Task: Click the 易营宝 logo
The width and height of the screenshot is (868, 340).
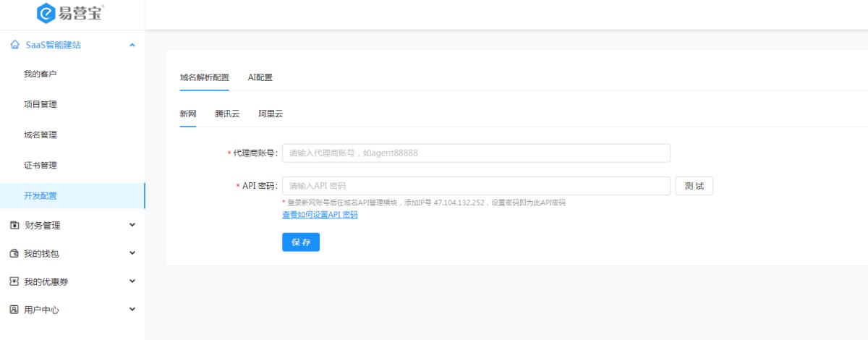Action: (70, 13)
